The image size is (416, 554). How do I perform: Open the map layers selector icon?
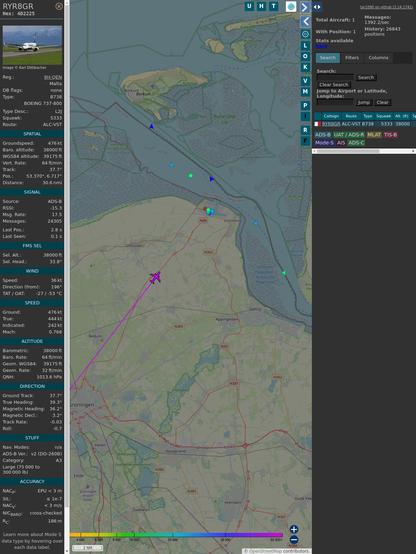291,6
